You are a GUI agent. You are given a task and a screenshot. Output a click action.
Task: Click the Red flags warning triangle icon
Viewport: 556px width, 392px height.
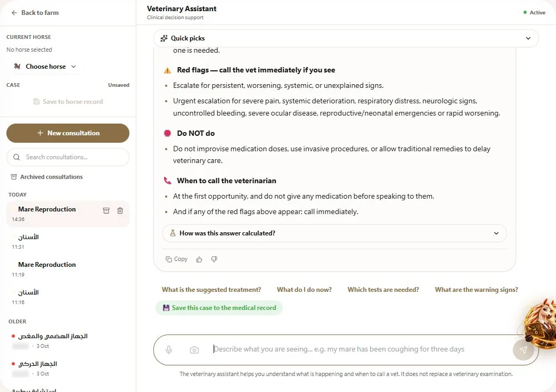(167, 70)
